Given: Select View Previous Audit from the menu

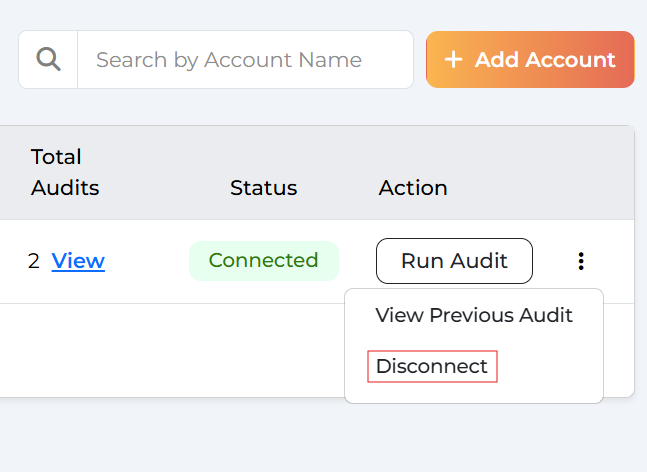Looking at the screenshot, I should point(474,315).
